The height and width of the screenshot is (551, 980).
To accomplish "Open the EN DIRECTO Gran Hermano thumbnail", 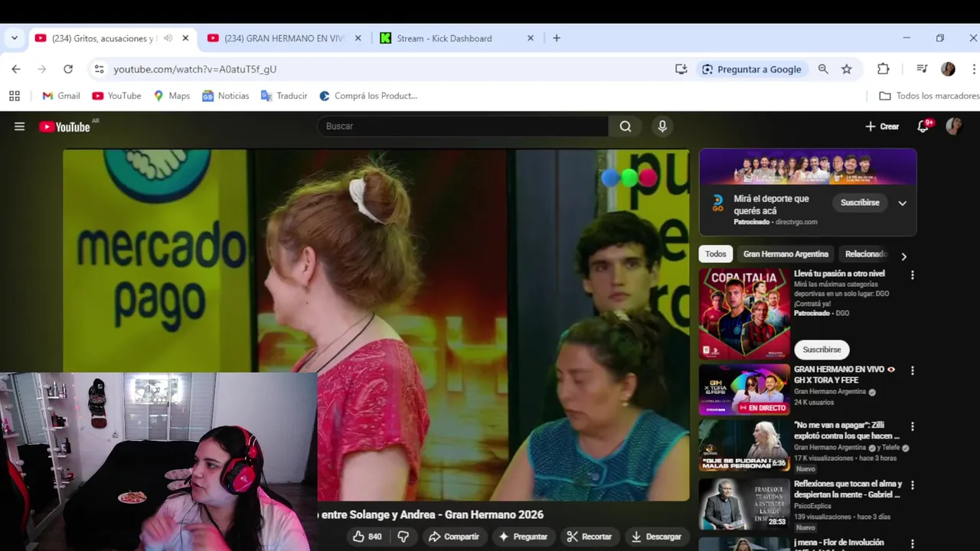I will (744, 390).
